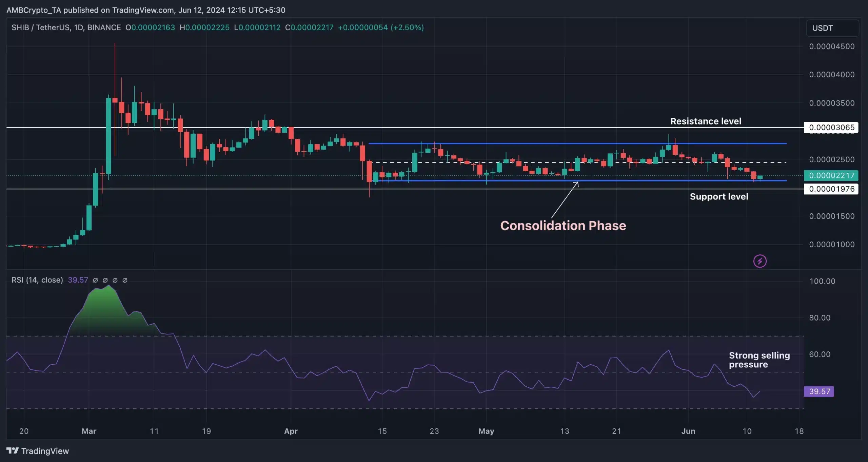Click the Apr date on time axis
The image size is (868, 462).
coord(291,431)
